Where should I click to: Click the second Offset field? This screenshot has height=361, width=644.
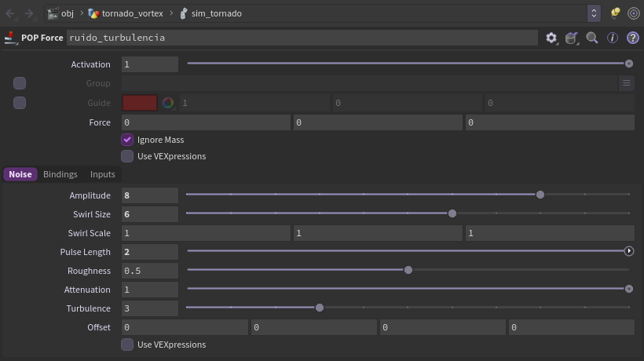(x=314, y=327)
